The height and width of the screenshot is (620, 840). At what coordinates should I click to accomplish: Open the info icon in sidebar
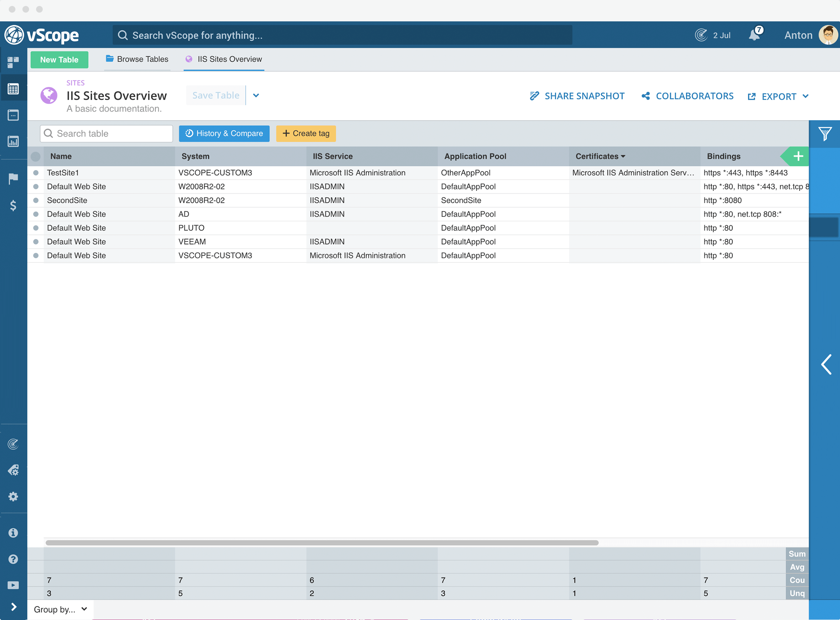[x=13, y=532]
